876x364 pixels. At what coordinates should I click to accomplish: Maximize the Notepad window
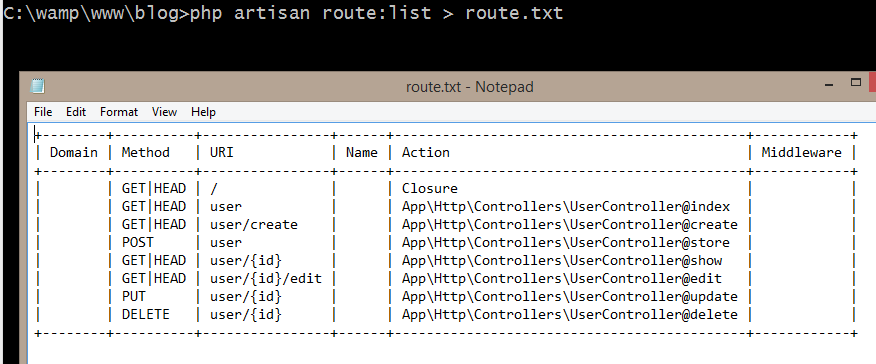tap(856, 83)
